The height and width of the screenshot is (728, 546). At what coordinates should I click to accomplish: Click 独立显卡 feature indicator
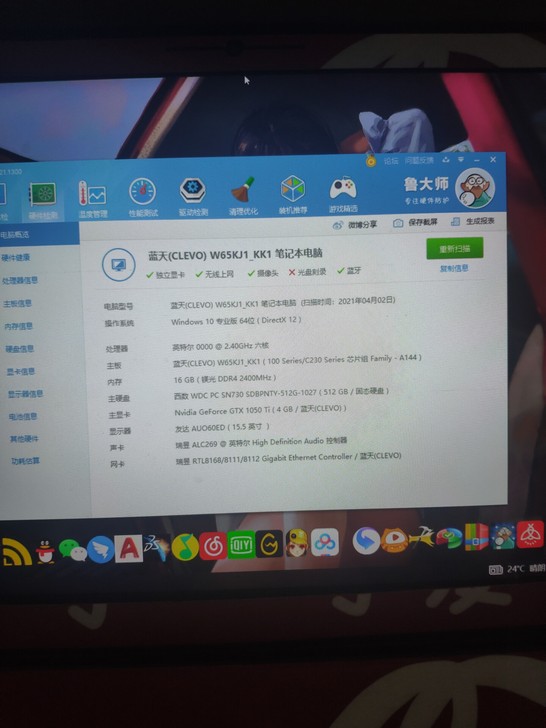point(165,275)
